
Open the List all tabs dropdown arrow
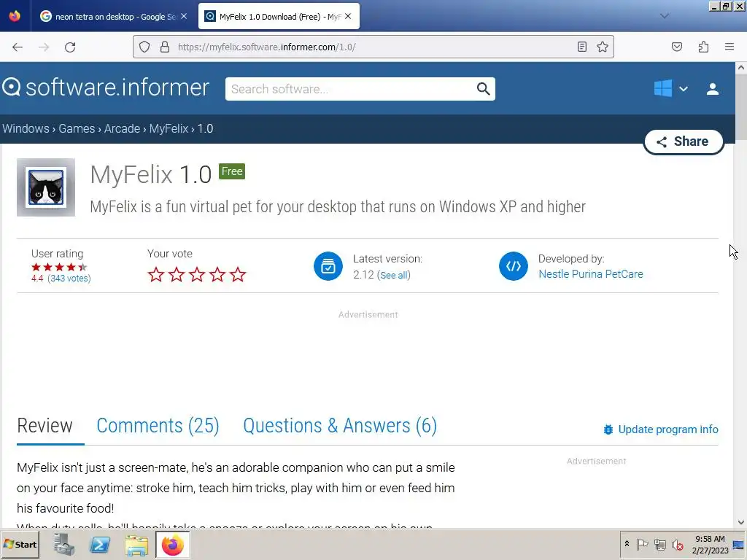click(x=664, y=16)
